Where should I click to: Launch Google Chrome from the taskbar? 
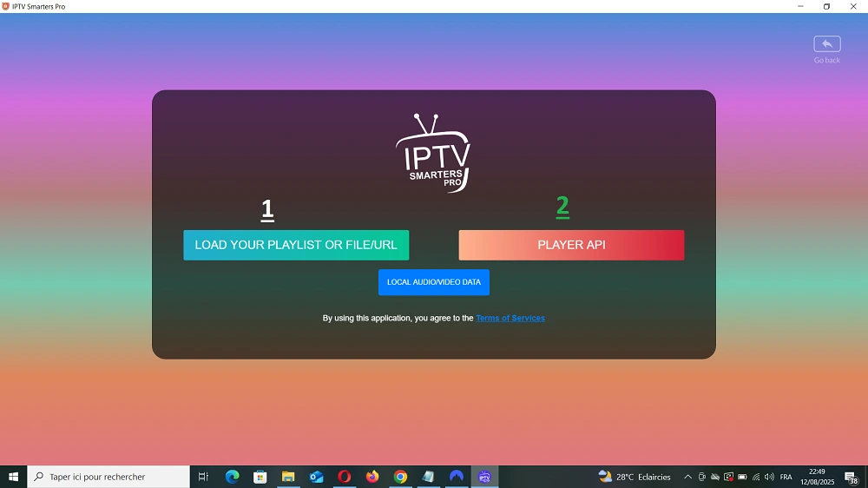401,477
